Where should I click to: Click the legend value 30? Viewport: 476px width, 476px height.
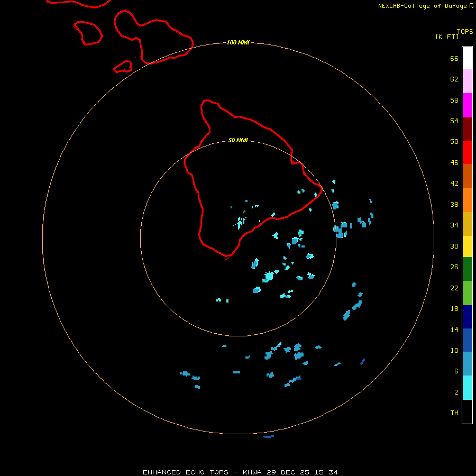(x=454, y=246)
